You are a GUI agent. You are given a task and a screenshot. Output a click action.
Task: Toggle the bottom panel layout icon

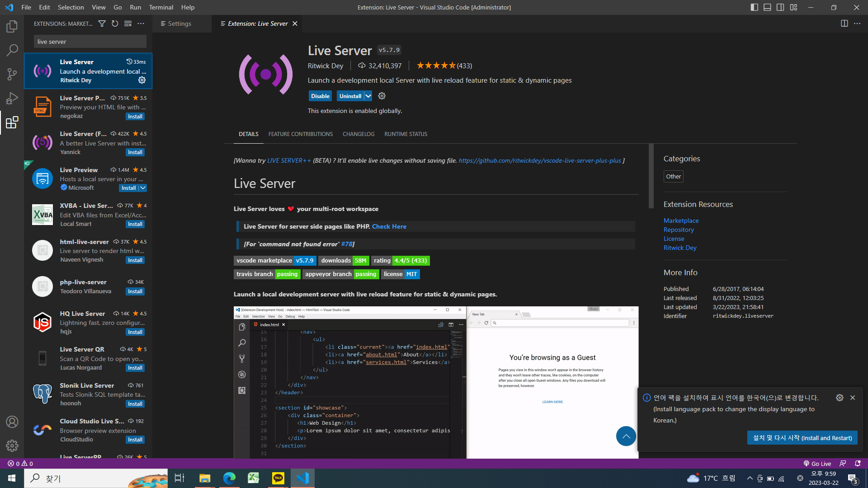(767, 7)
